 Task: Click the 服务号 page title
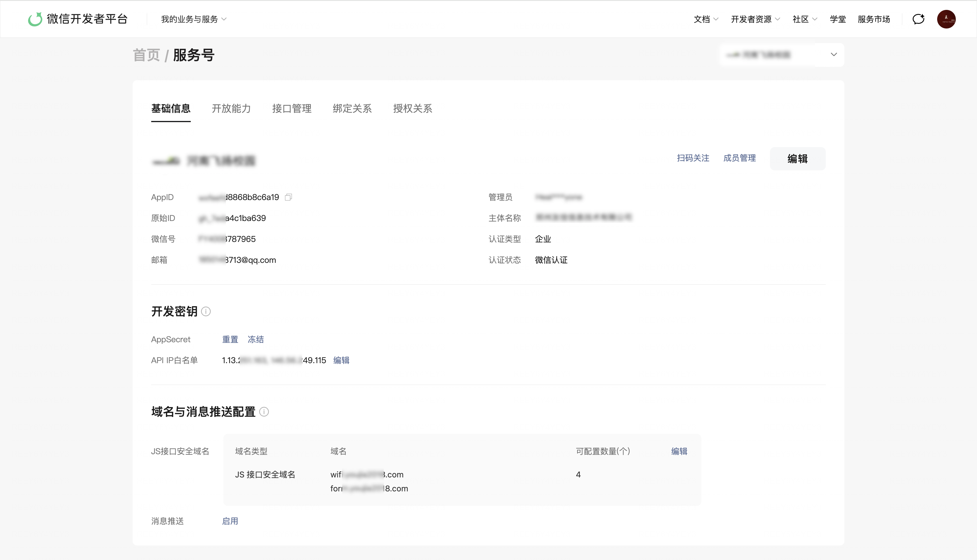[193, 55]
